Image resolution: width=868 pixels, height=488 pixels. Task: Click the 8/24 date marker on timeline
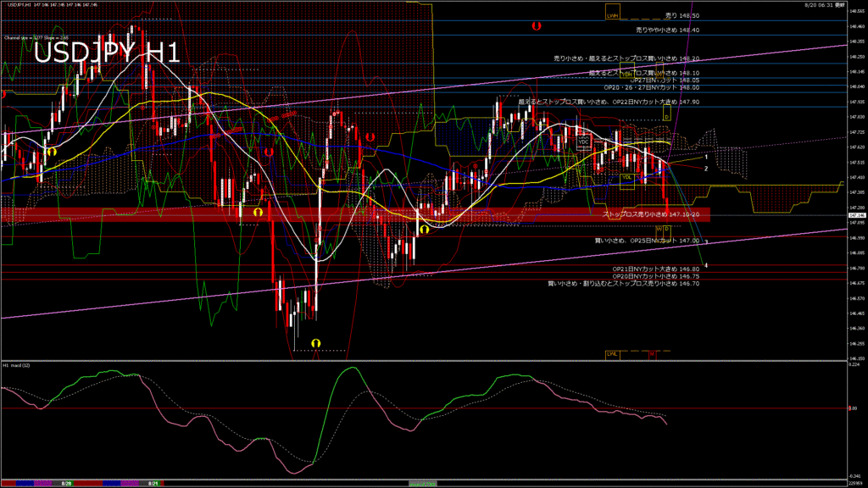click(x=153, y=483)
